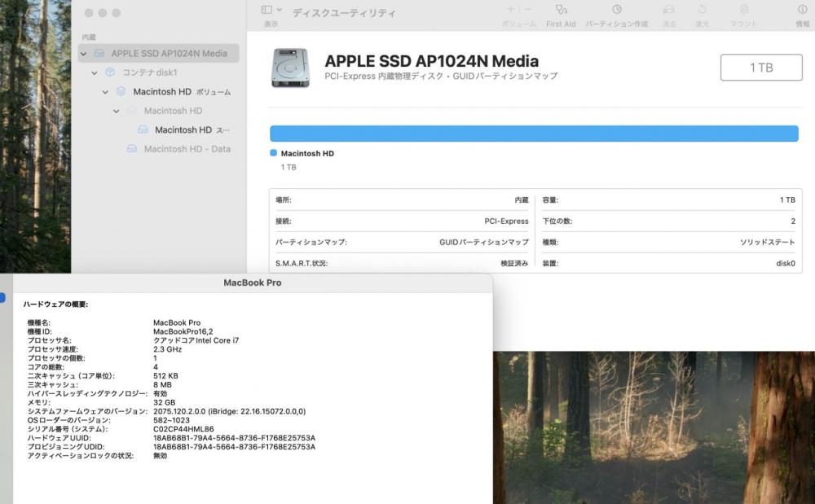This screenshot has height=504, width=815.
Task: Open the 表示 view options dropdown arrow
Action: point(280,10)
